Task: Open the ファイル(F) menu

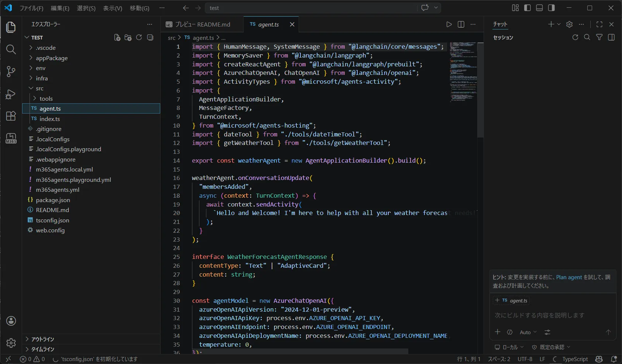Action: 31,8
